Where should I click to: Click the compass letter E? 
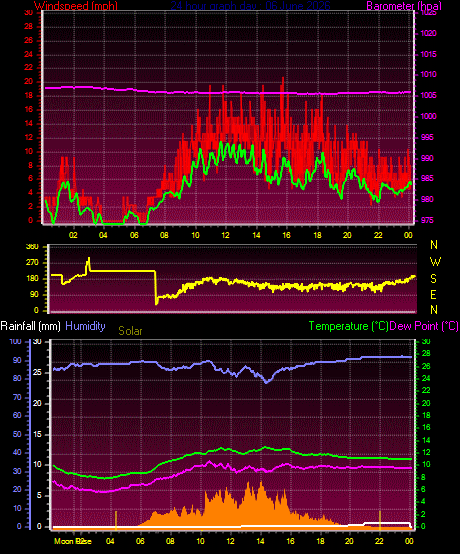(x=434, y=294)
